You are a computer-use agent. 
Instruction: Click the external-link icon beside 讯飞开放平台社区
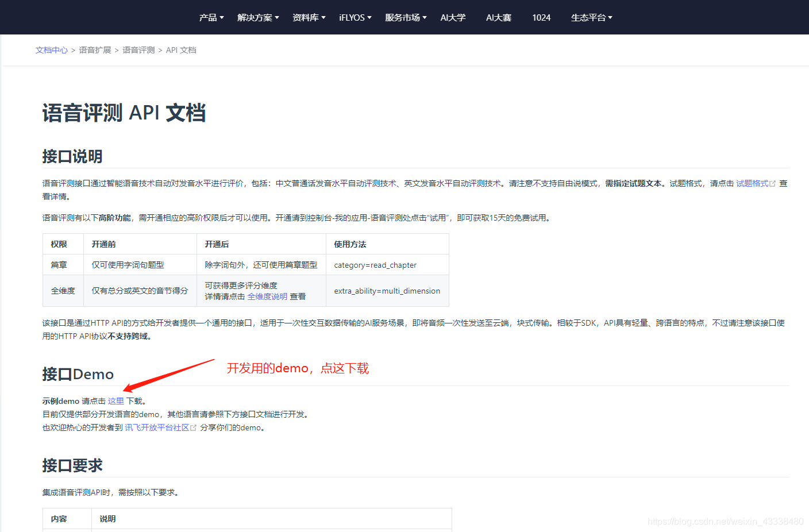point(193,427)
